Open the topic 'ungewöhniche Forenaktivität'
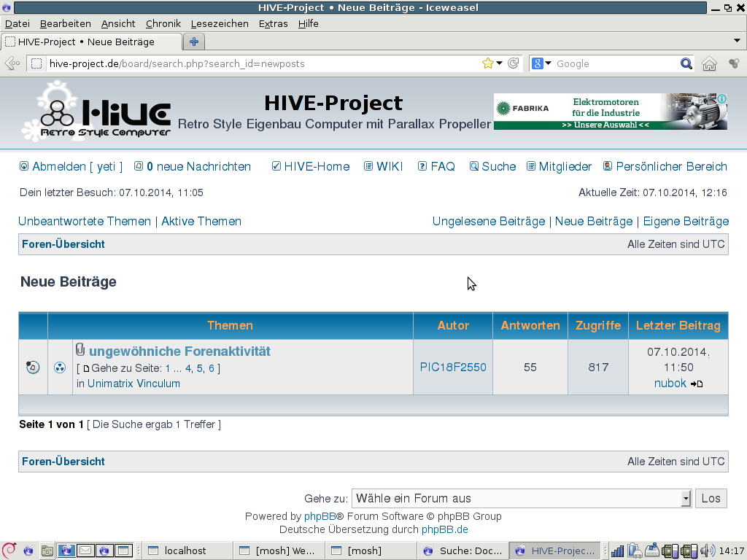This screenshot has width=747, height=560. [x=179, y=351]
